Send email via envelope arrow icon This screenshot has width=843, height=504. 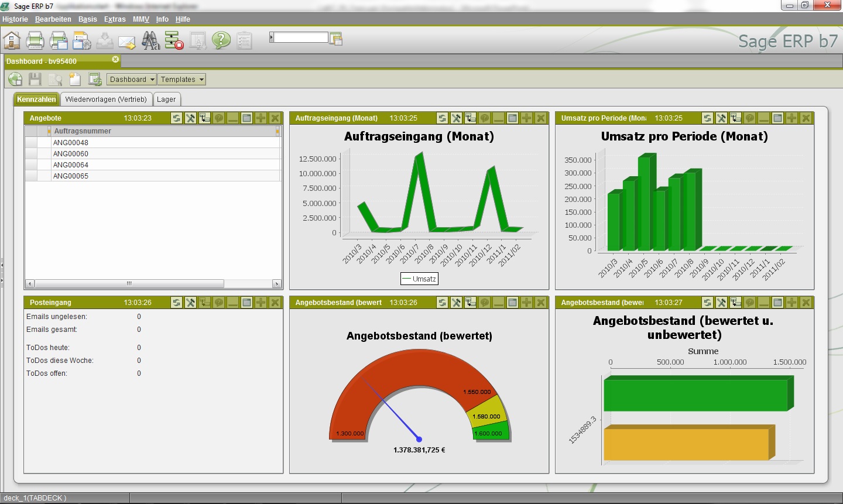(x=127, y=41)
